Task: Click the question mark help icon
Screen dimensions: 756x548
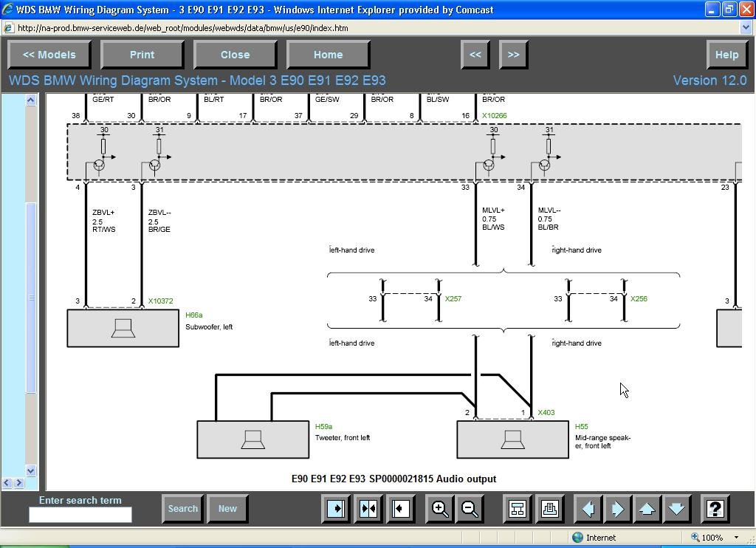Action: pos(715,508)
